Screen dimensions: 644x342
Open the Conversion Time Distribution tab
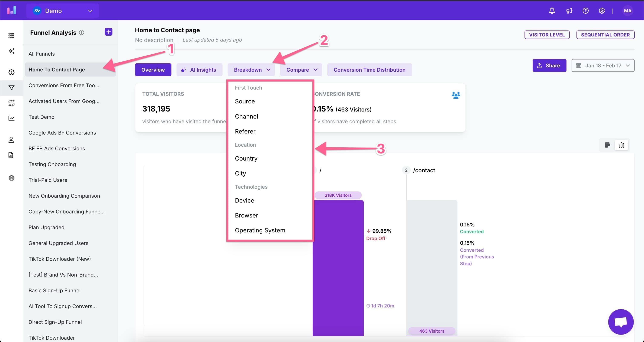[369, 70]
